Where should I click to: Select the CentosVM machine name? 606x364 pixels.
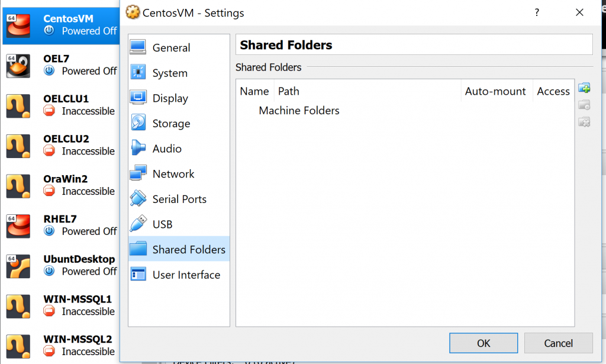(x=69, y=18)
